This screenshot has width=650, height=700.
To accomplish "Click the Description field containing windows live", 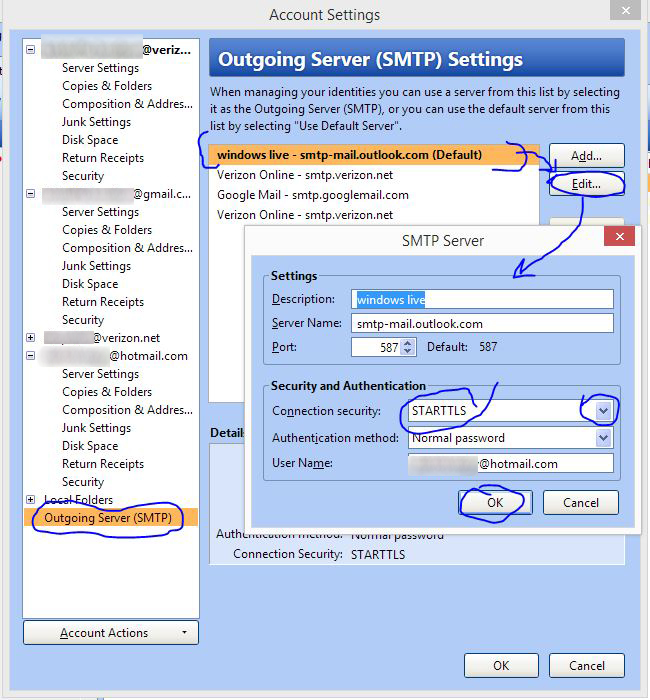I will pos(482,299).
